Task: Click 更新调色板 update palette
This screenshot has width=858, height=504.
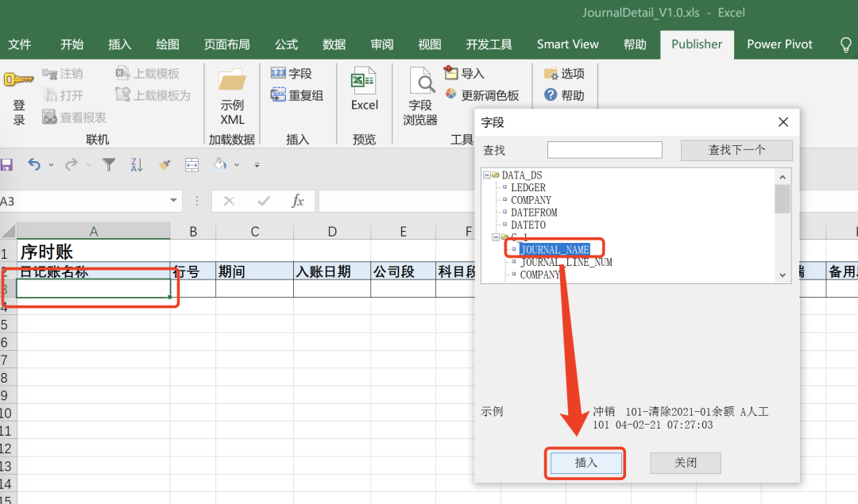Action: point(481,95)
